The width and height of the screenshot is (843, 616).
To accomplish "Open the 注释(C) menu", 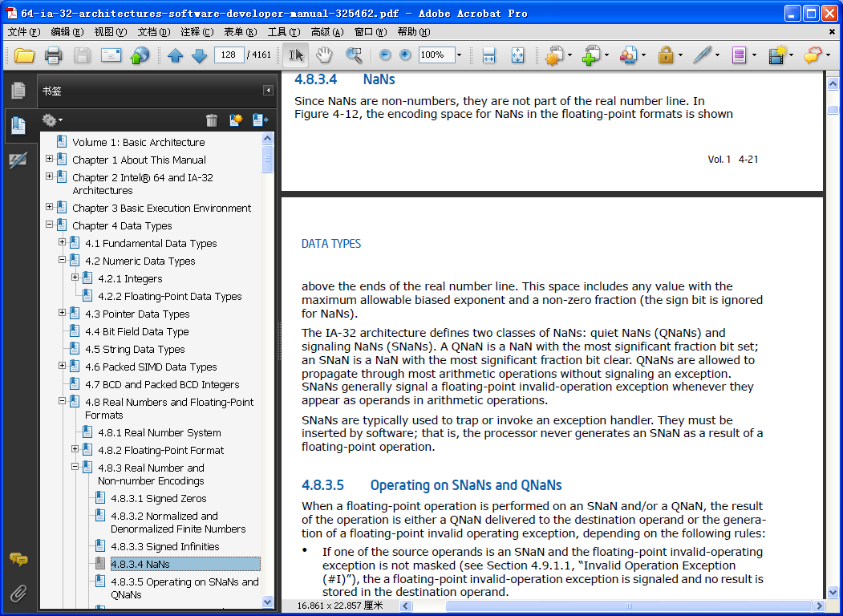I will 197,32.
